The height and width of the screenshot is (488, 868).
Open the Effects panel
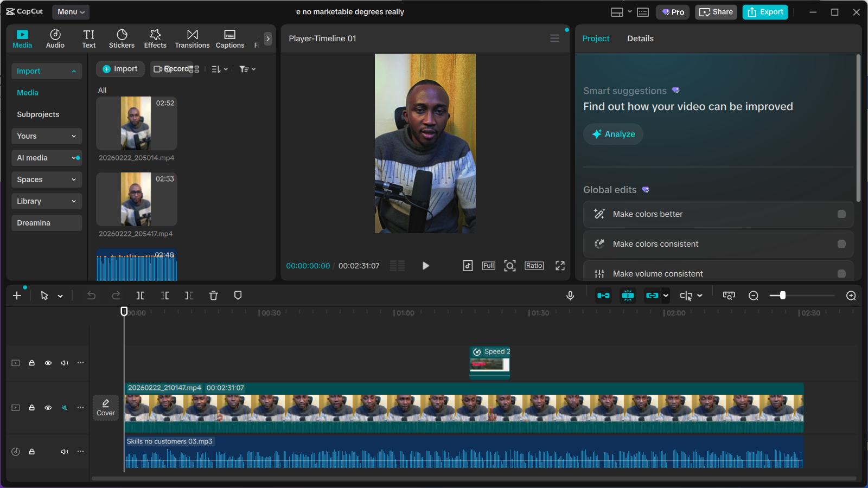pyautogui.click(x=155, y=38)
